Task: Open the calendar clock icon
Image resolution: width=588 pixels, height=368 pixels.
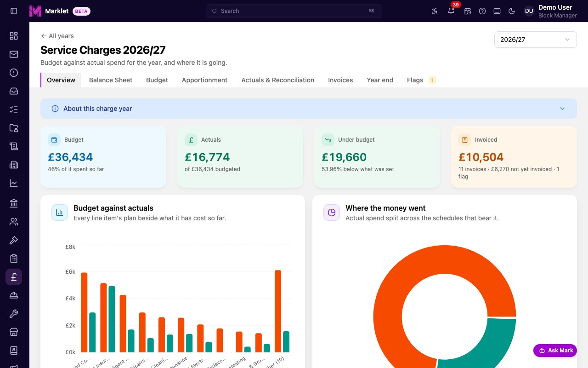Action: click(x=468, y=11)
